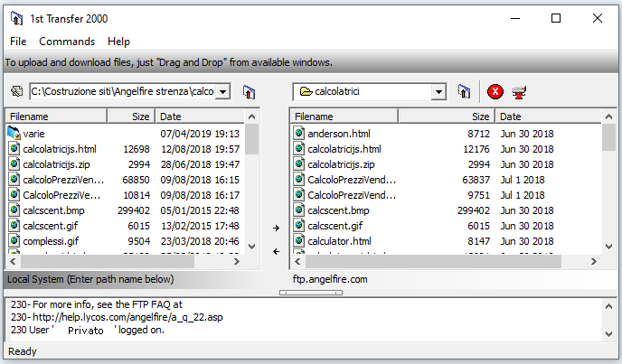Click remote vertical scrollbar thumb

point(609,137)
